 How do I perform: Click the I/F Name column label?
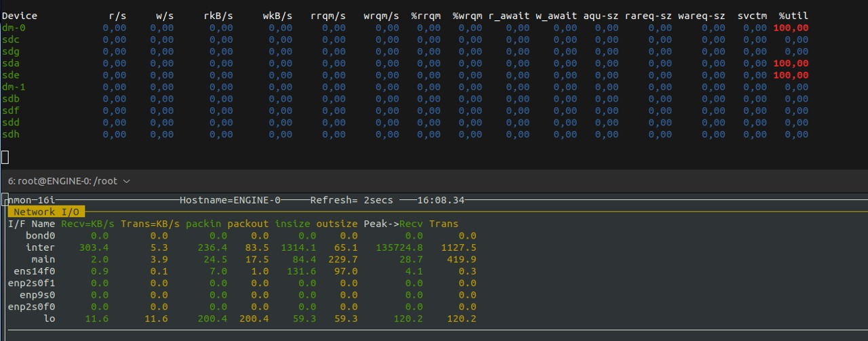[32, 224]
